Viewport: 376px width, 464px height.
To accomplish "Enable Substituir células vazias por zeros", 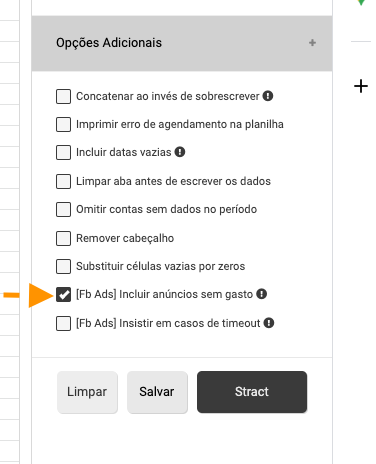I will 63,266.
